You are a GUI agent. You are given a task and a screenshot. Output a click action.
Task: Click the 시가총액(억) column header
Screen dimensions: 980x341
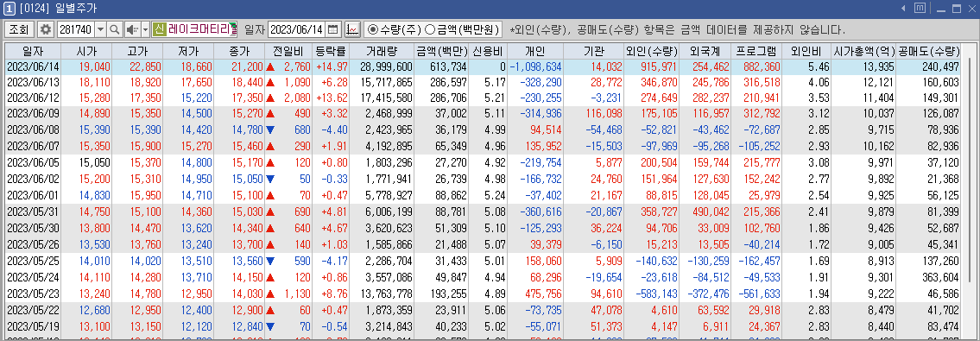click(863, 51)
